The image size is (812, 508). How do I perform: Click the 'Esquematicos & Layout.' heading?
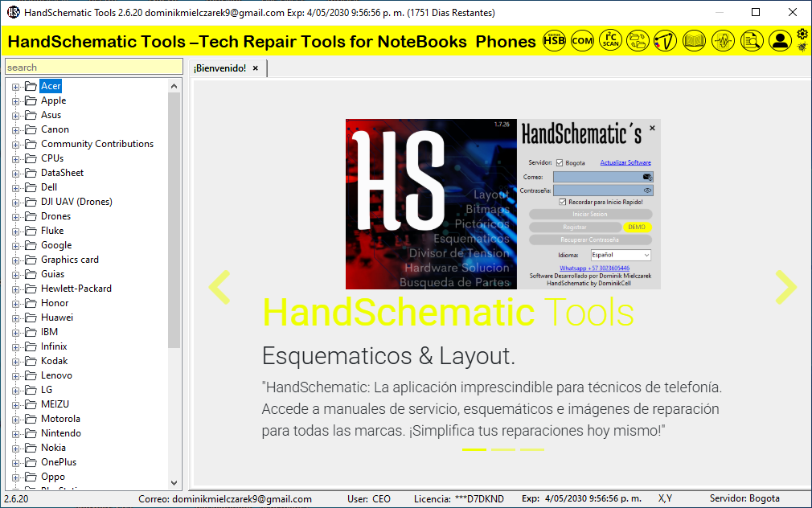coord(388,356)
